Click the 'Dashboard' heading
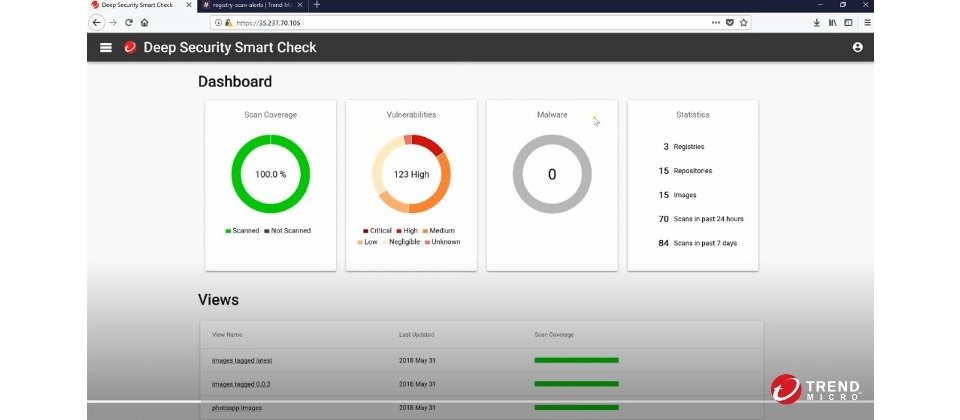Image resolution: width=960 pixels, height=420 pixels. pyautogui.click(x=235, y=81)
